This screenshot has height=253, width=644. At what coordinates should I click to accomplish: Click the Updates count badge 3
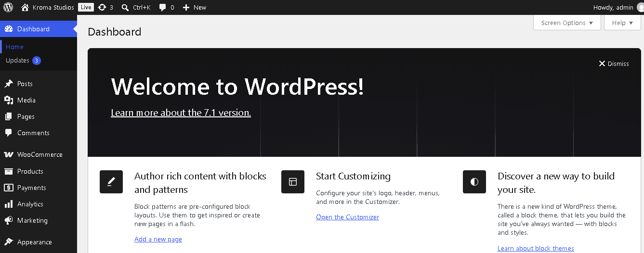pyautogui.click(x=37, y=61)
